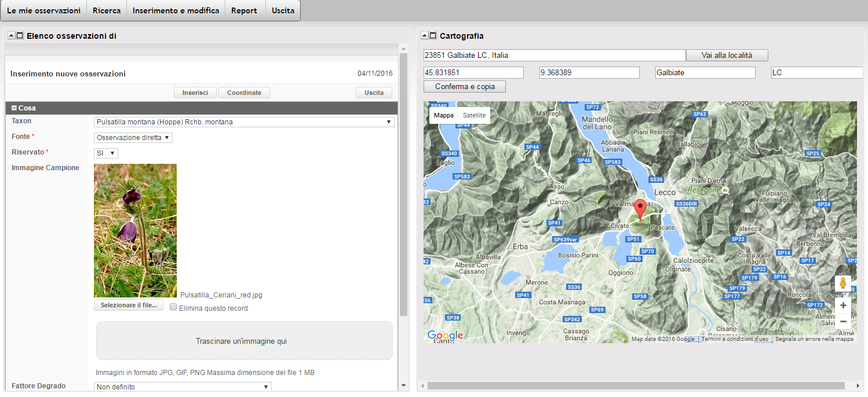Click the Google logo on the map
This screenshot has height=397, width=868.
click(445, 335)
